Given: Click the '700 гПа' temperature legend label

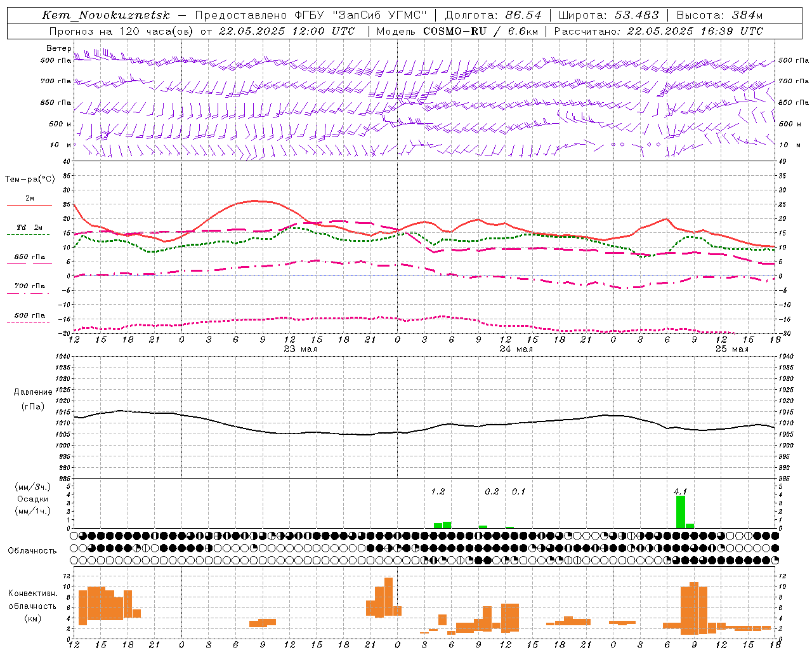Looking at the screenshot, I should [30, 286].
